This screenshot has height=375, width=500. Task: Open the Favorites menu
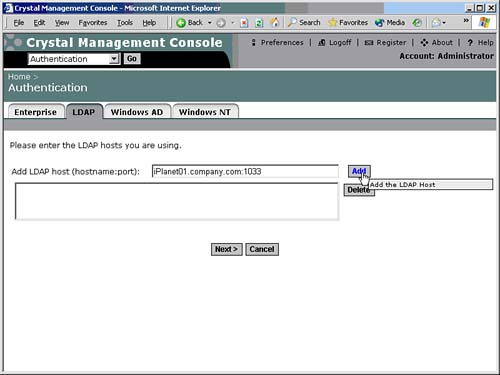pos(93,23)
